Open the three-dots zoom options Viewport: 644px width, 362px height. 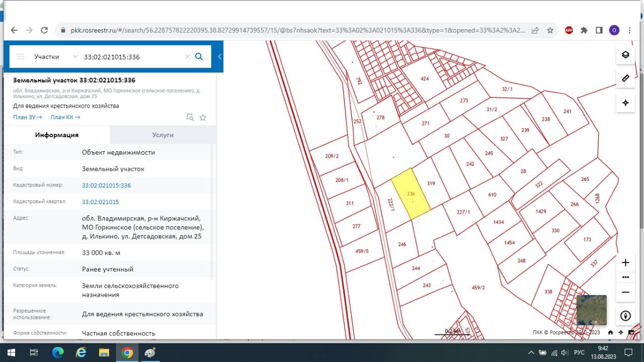tap(625, 277)
